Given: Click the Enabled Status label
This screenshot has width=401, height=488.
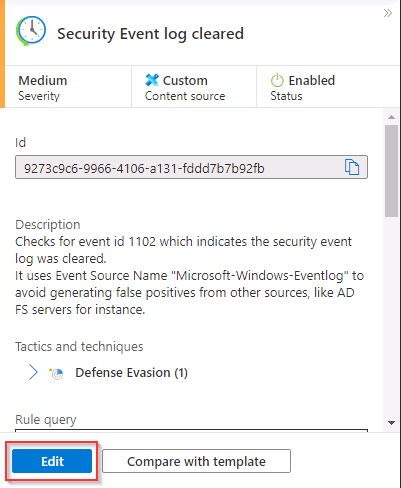Looking at the screenshot, I should [303, 88].
